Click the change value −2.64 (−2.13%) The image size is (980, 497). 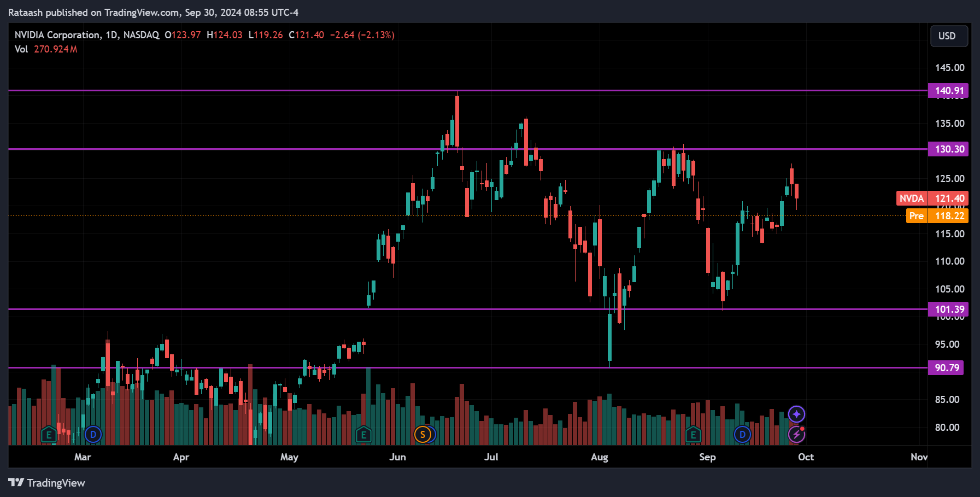pyautogui.click(x=362, y=35)
